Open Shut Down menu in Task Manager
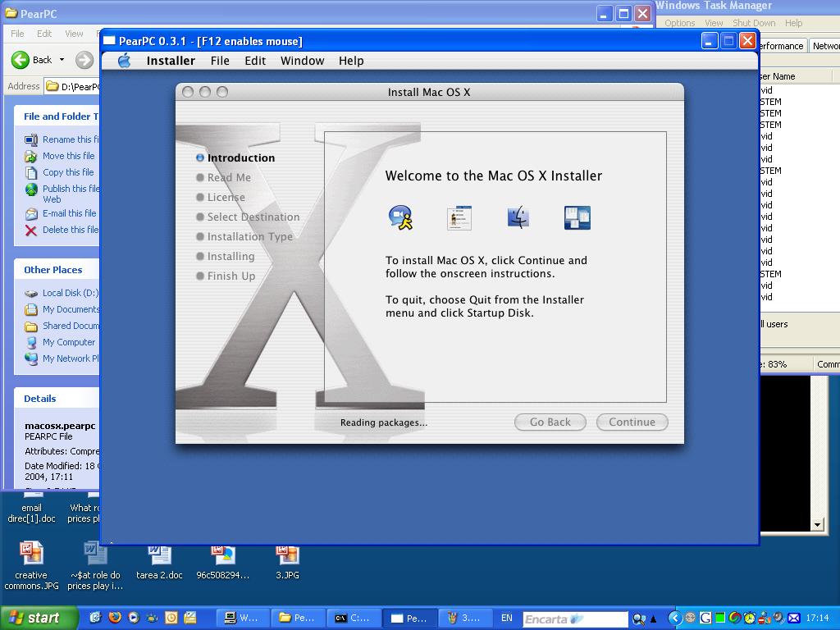Screen dimensions: 840x630 pos(754,23)
